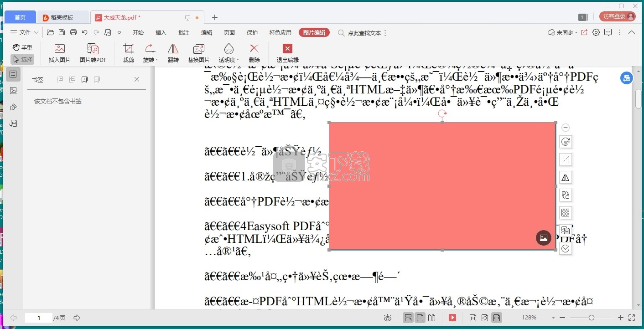Click the Share export icon

[x=584, y=32]
